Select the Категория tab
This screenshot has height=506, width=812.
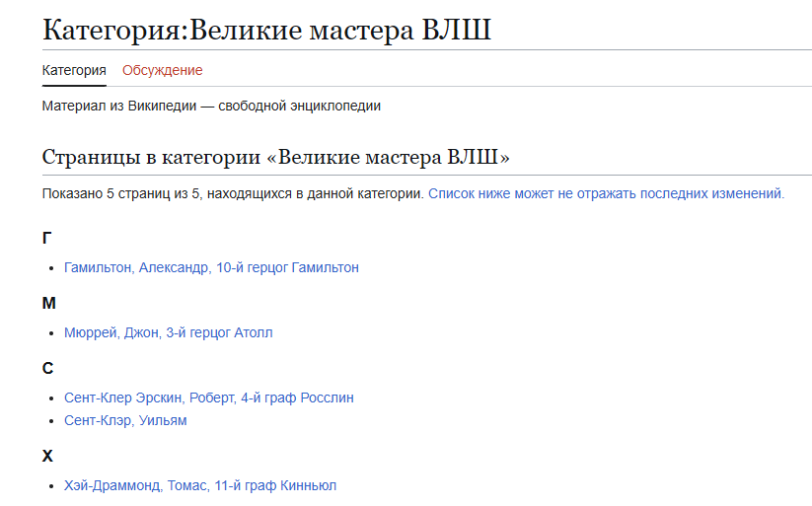coord(74,70)
